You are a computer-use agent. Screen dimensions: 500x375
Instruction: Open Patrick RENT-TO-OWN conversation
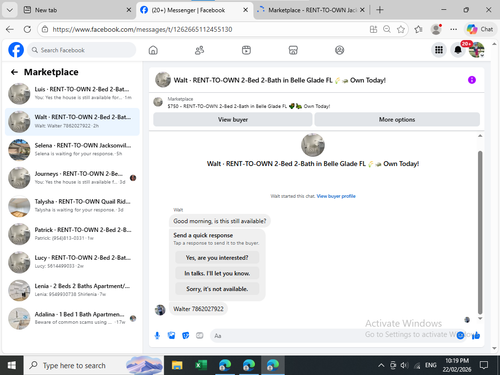(72, 234)
